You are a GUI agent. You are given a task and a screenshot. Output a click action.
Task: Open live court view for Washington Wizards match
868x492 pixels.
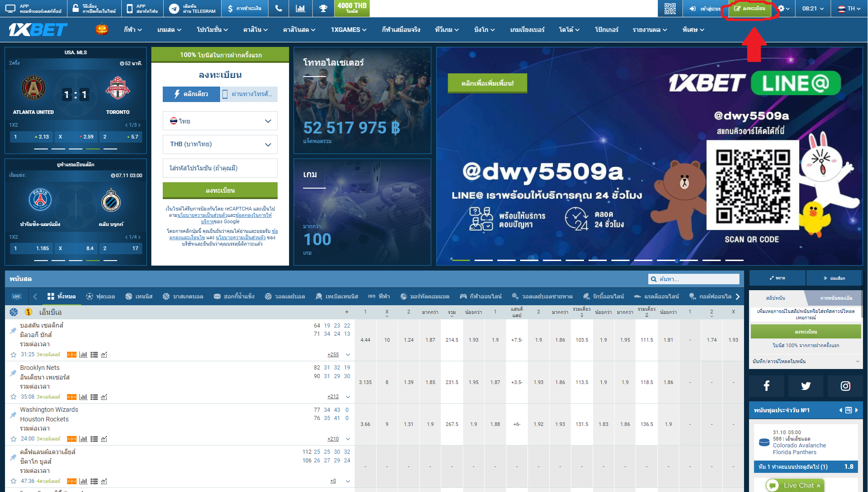coord(72,439)
